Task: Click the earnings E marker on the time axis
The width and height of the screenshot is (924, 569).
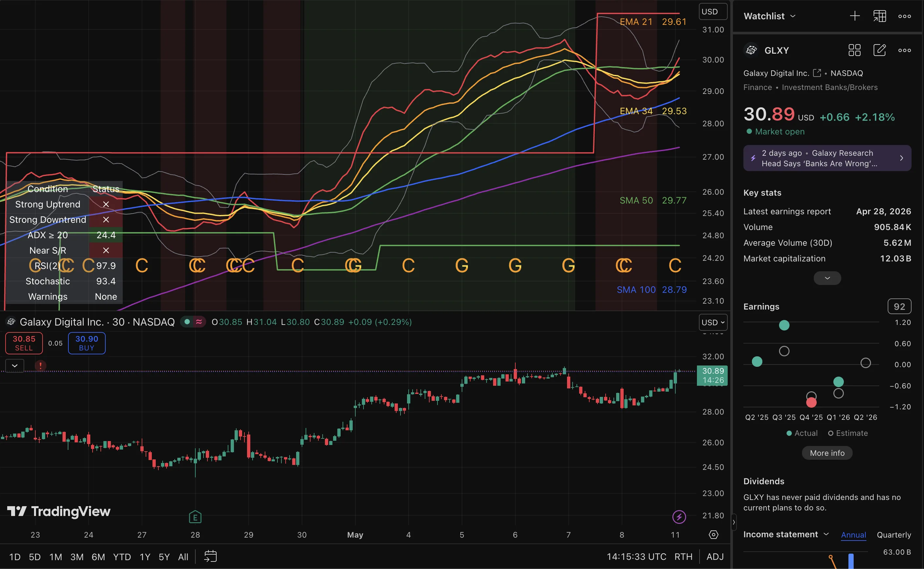Action: (x=195, y=517)
